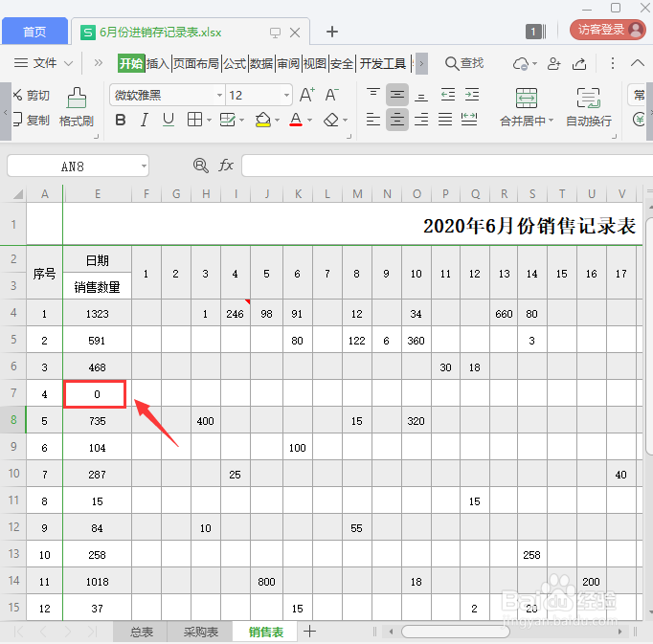This screenshot has height=644, width=653.
Task: Open the 开发工具 Developer tab
Action: (383, 63)
